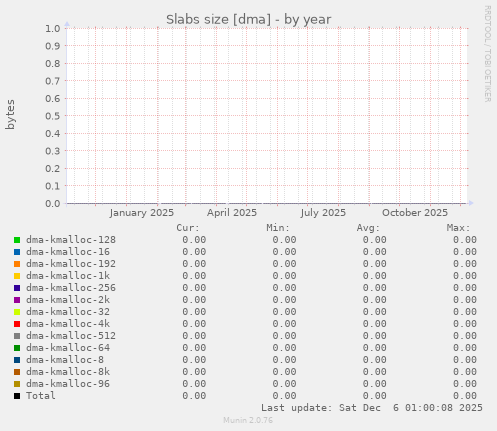Screen dimensions: 497x431
Task: Click the Avg value for dma-kmalloc-1k
Action: click(x=375, y=276)
